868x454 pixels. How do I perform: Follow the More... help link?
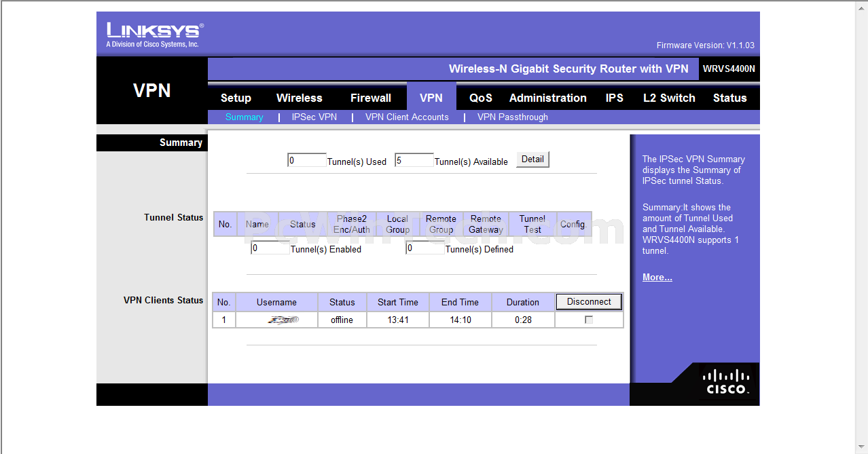657,277
